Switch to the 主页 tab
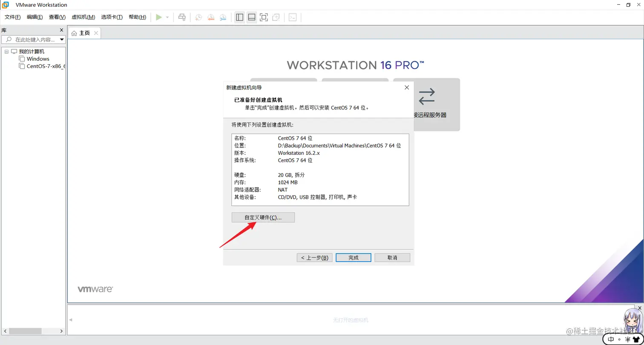The width and height of the screenshot is (644, 345). [84, 33]
